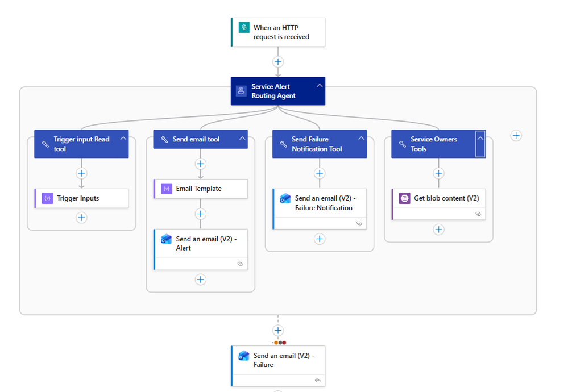Add an action above Get blob content (V2)
Screen dimensions: 568x392
[x=439, y=173]
